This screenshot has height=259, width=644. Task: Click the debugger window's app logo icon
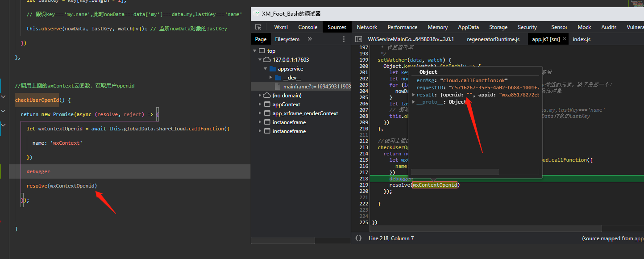pyautogui.click(x=257, y=14)
